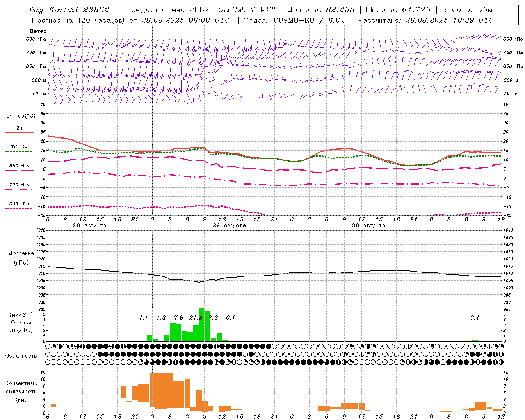The height and width of the screenshot is (420, 525).
Task: Select the text Предоставлено ФГБУ "ЗапСиб УГМС"
Action: (200, 10)
